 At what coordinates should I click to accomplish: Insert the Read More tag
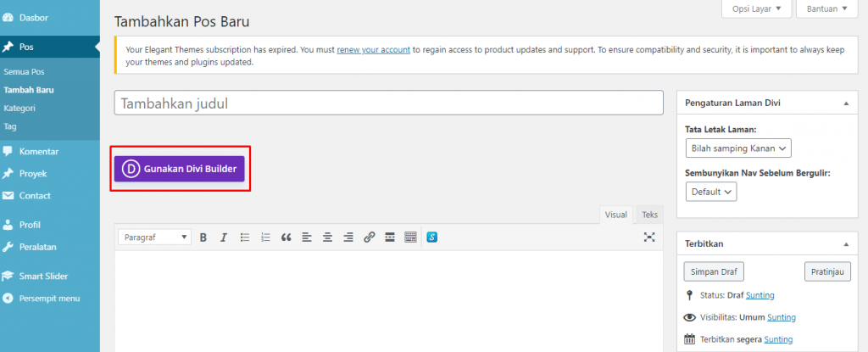[x=390, y=237]
